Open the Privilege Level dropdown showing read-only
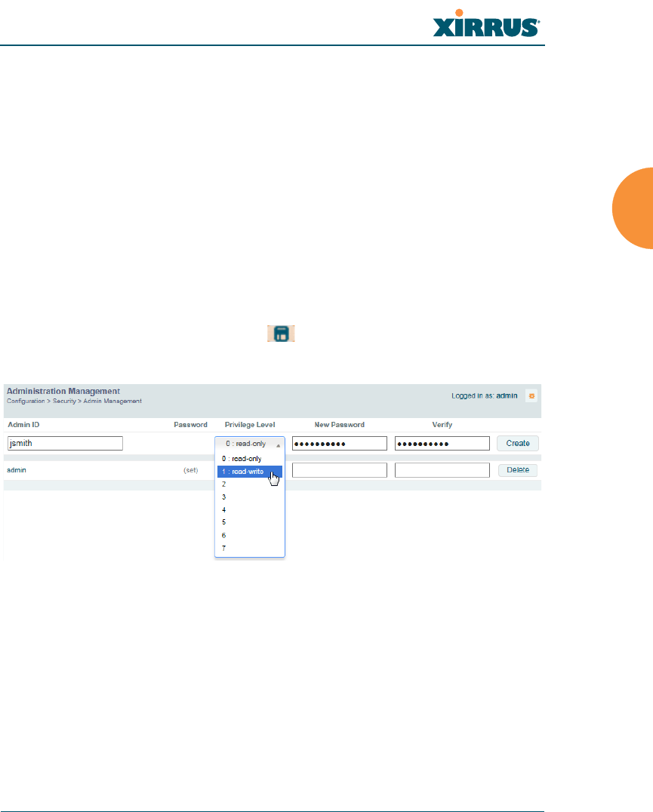The height and width of the screenshot is (812, 653). click(250, 444)
